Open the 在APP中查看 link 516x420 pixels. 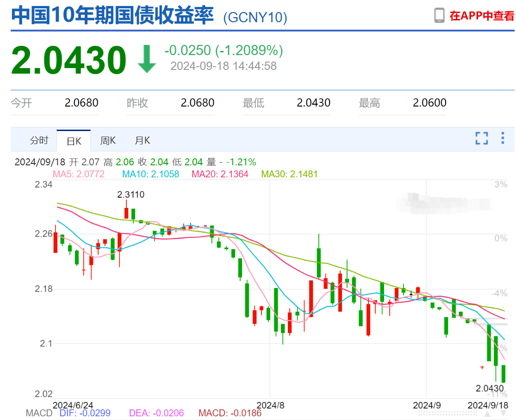[x=482, y=15]
